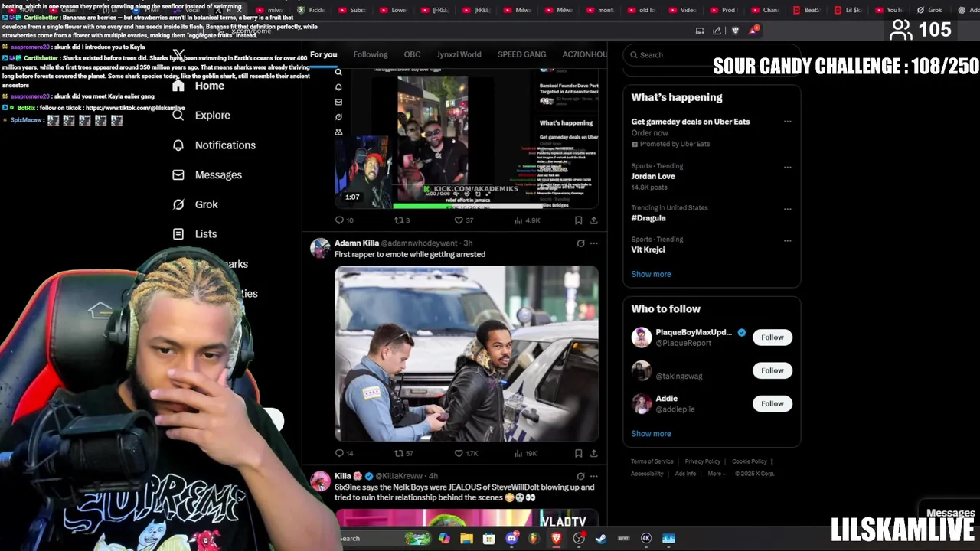Screen dimensions: 980x551
Task: Switch to the For you tab
Action: pos(323,54)
